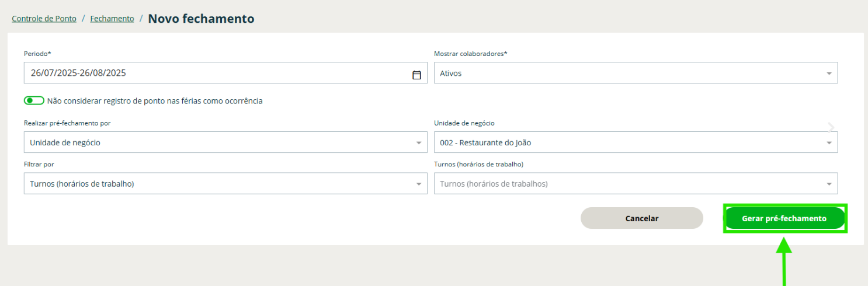The width and height of the screenshot is (868, 286).
Task: Open the calendar picker icon in Período
Action: coord(416,75)
